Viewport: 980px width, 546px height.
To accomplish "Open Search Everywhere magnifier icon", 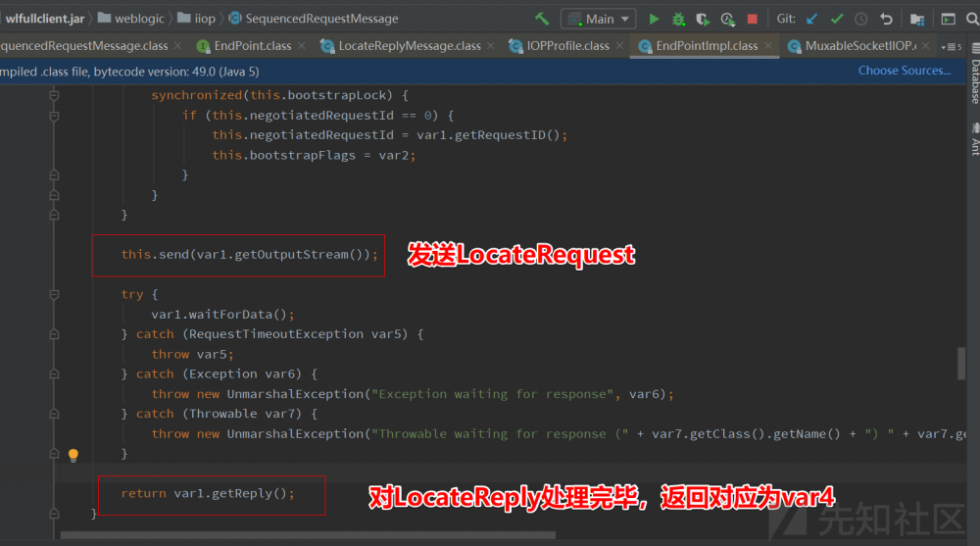I will point(972,20).
